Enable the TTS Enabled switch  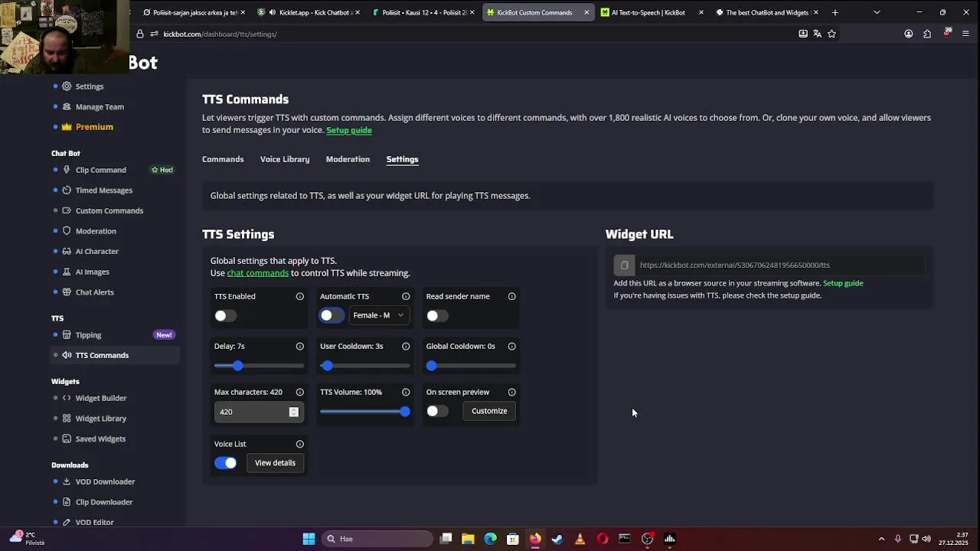pos(225,315)
